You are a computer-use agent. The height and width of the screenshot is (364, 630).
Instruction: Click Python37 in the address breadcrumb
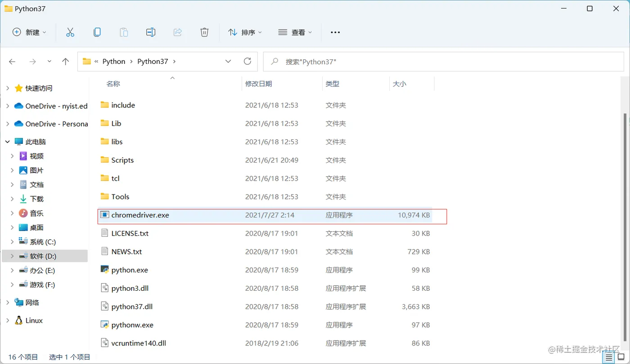coord(153,62)
